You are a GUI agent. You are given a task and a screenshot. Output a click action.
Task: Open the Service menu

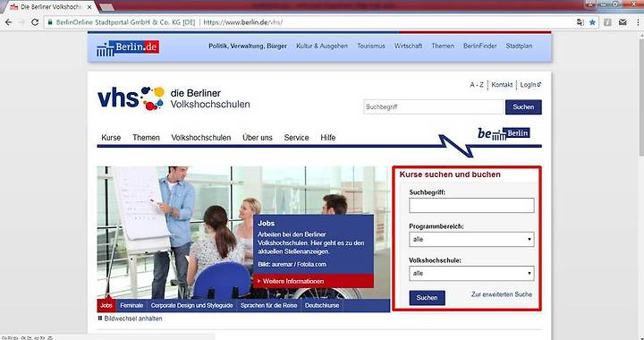[x=296, y=138]
